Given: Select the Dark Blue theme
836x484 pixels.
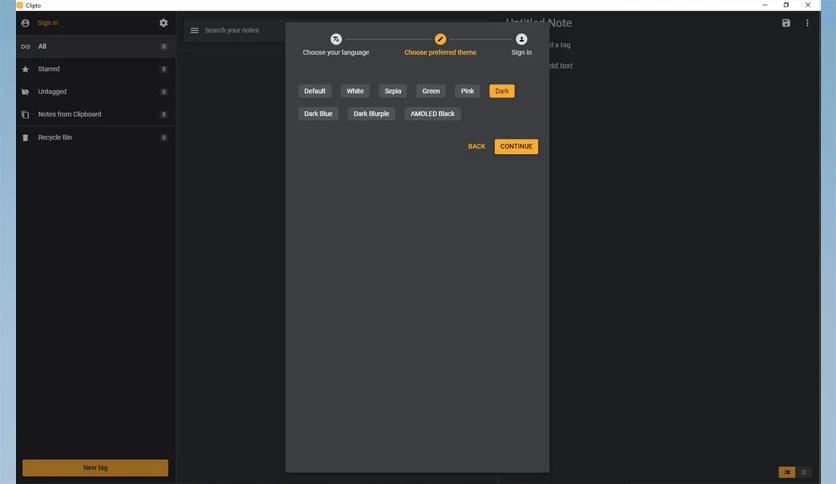Looking at the screenshot, I should pos(318,114).
